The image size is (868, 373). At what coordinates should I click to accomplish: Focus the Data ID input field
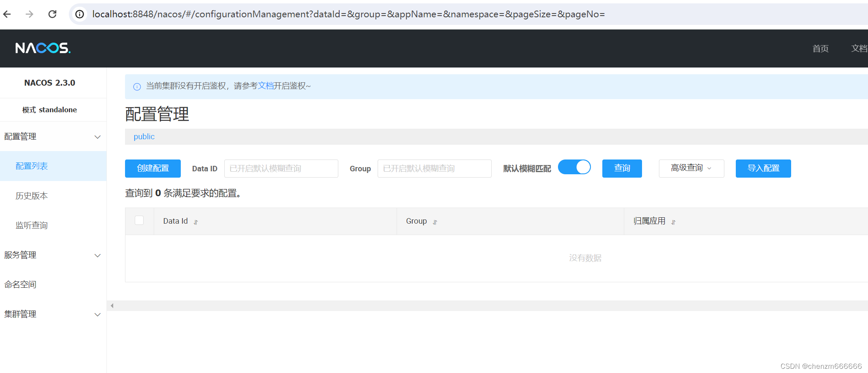click(x=281, y=168)
